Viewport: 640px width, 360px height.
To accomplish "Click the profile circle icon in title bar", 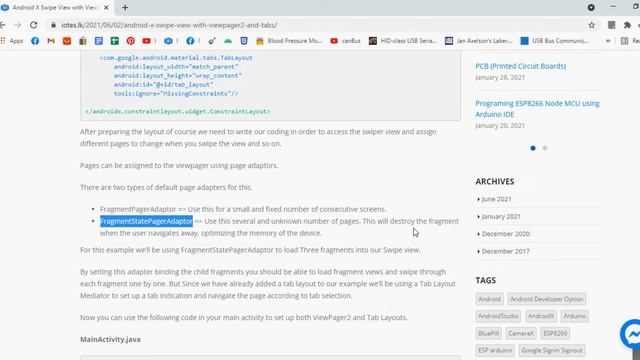I will coord(591,7).
